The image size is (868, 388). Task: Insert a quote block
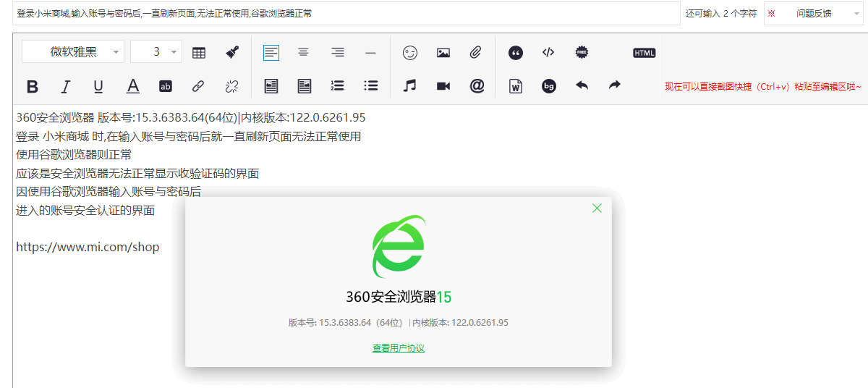(516, 52)
